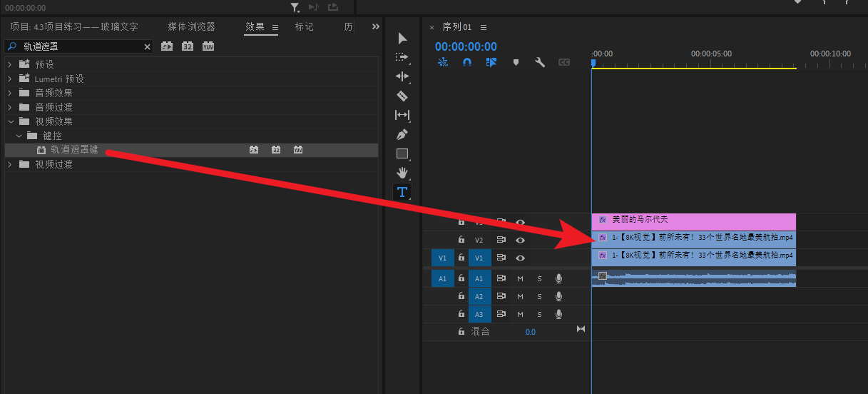Pick the Ripple Edit tool
868x394 pixels.
[402, 76]
